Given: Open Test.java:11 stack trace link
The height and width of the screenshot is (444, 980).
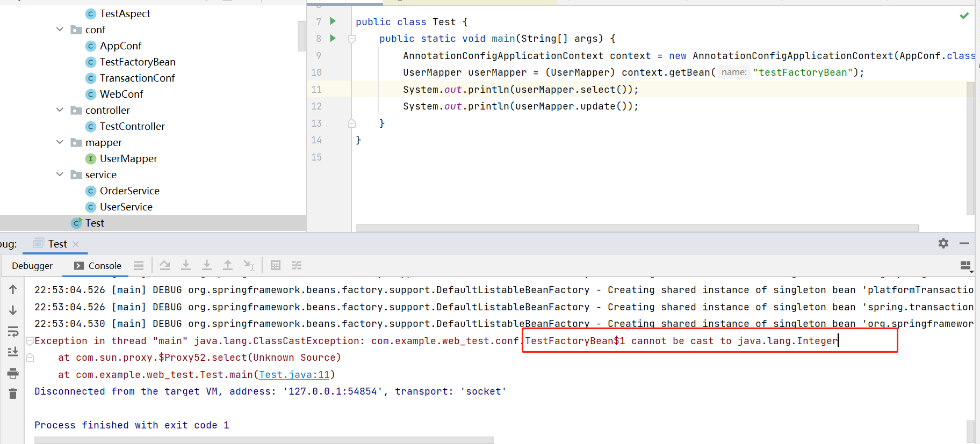Looking at the screenshot, I should (294, 375).
